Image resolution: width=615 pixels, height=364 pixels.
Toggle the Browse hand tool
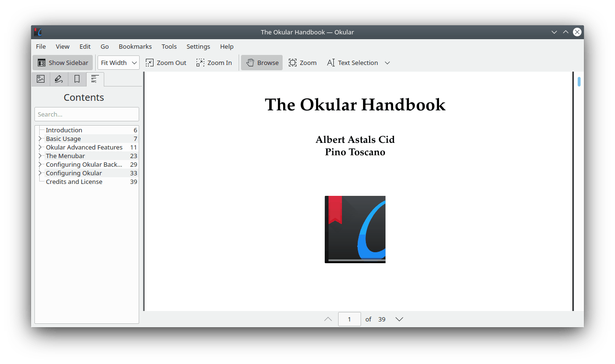[262, 63]
